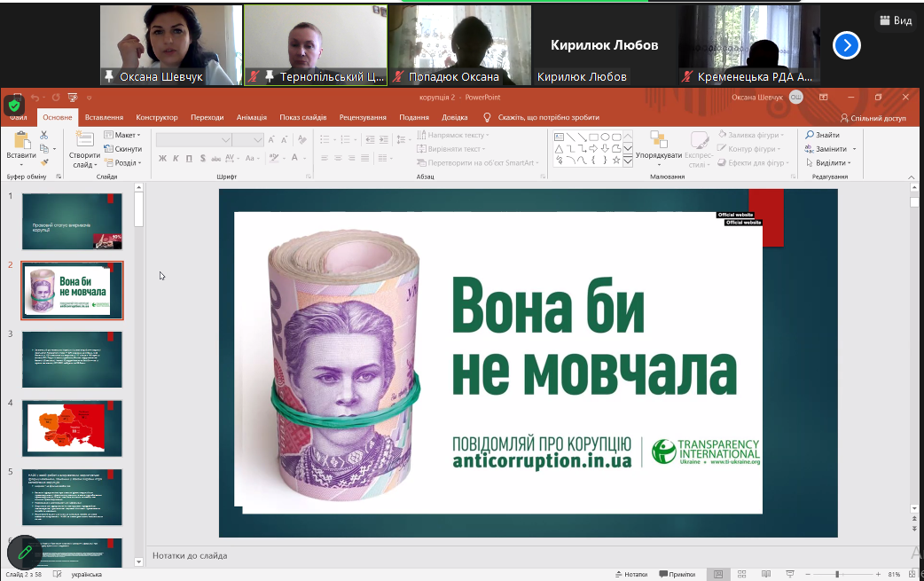Select slide 4 map thumbnail
This screenshot has height=581, width=924.
pos(72,428)
